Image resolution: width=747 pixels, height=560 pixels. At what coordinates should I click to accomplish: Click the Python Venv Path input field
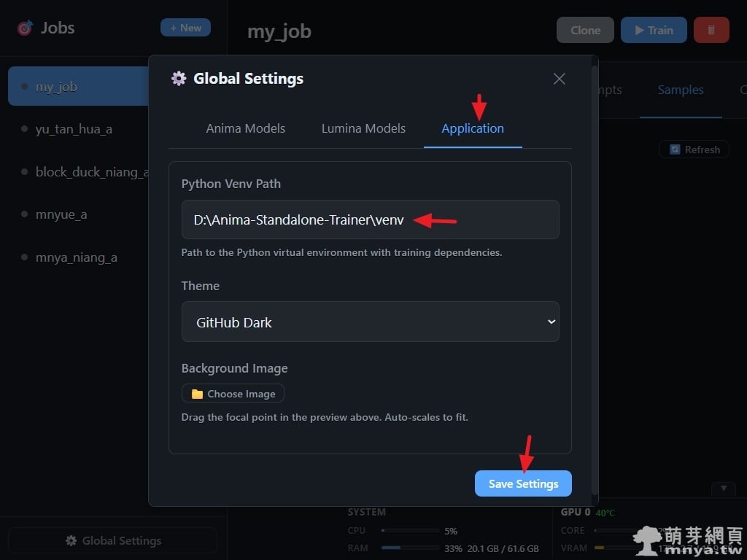[370, 219]
